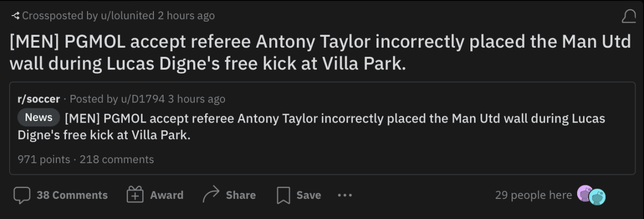The image size is (644, 219).
Task: Click the crosspost arrow icon
Action: click(15, 16)
